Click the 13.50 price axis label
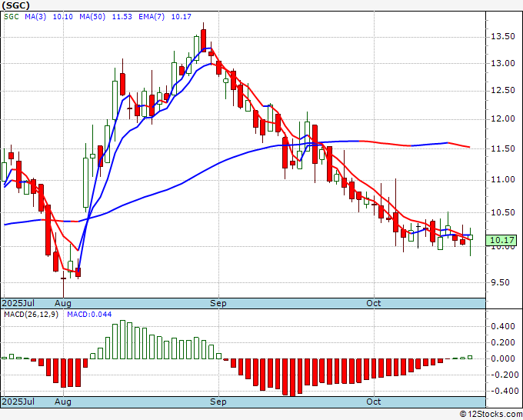The image size is (523, 420). [503, 36]
